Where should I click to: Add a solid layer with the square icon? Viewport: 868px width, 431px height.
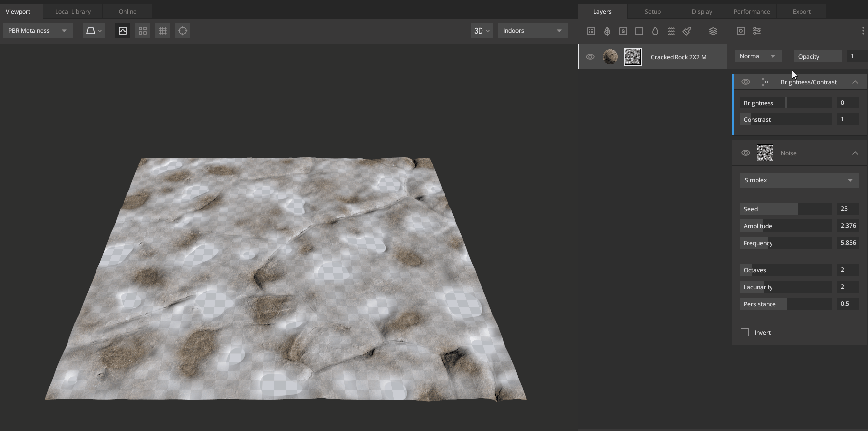click(x=639, y=31)
